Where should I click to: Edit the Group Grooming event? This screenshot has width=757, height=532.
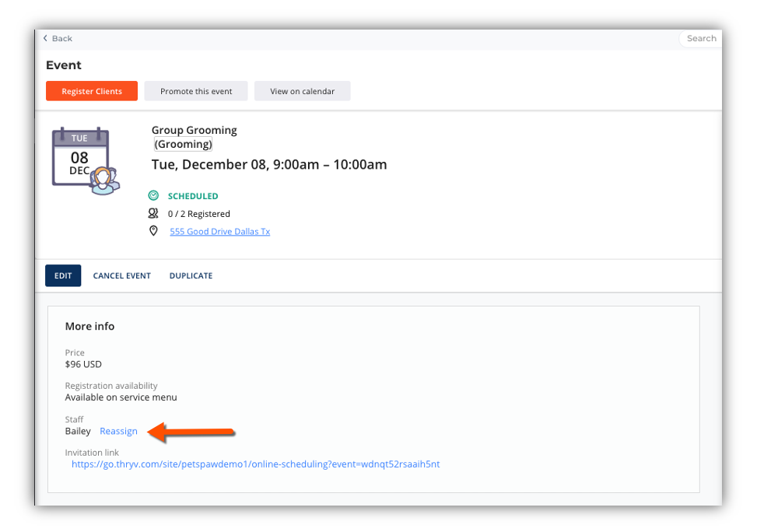click(63, 275)
